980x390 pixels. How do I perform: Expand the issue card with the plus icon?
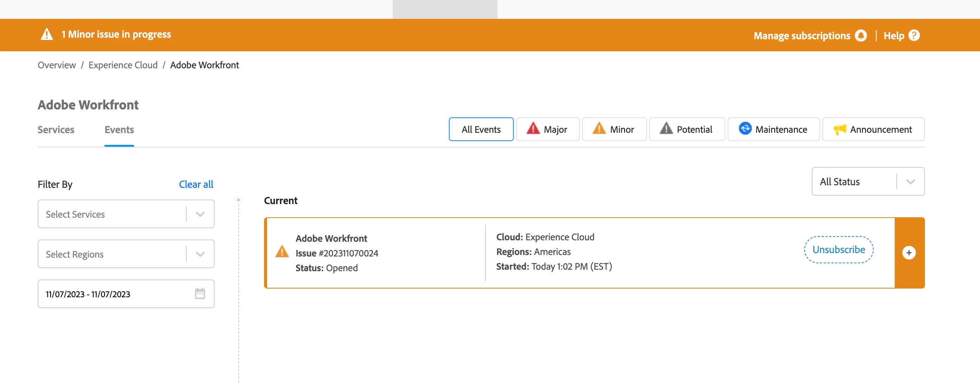909,253
